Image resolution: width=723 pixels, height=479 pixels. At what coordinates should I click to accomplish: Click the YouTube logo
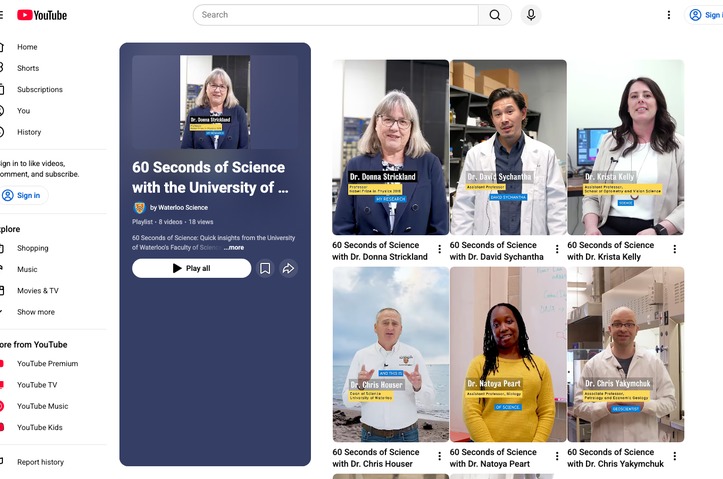pos(42,15)
